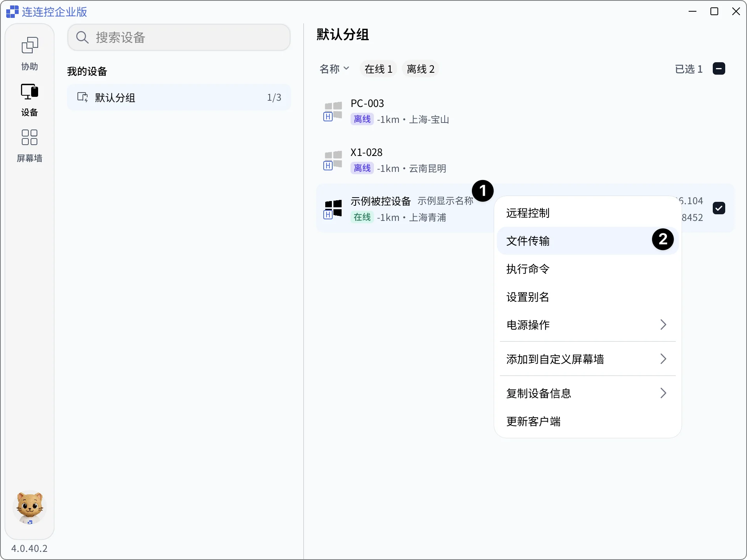The width and height of the screenshot is (747, 560).
Task: Minimize the 连连控企业版 window
Action: coord(693,11)
